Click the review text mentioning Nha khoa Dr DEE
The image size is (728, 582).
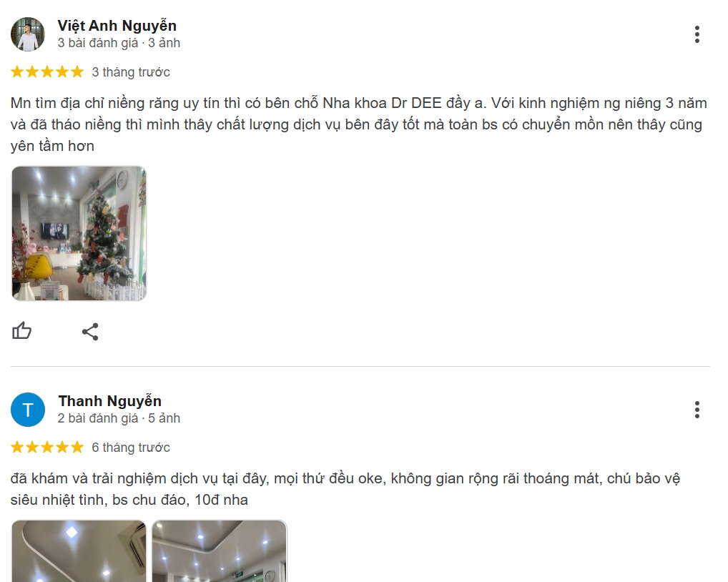pyautogui.click(x=359, y=124)
